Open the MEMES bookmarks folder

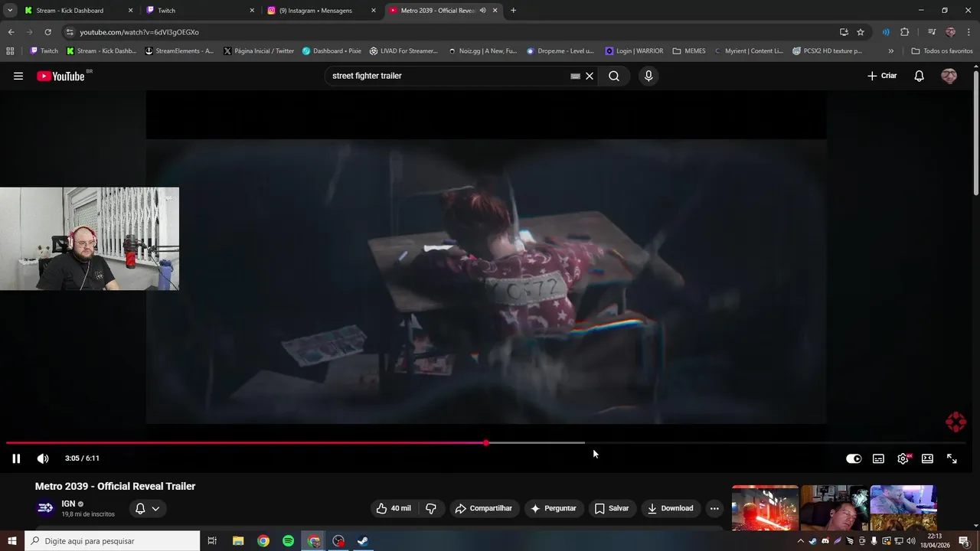[x=689, y=51]
